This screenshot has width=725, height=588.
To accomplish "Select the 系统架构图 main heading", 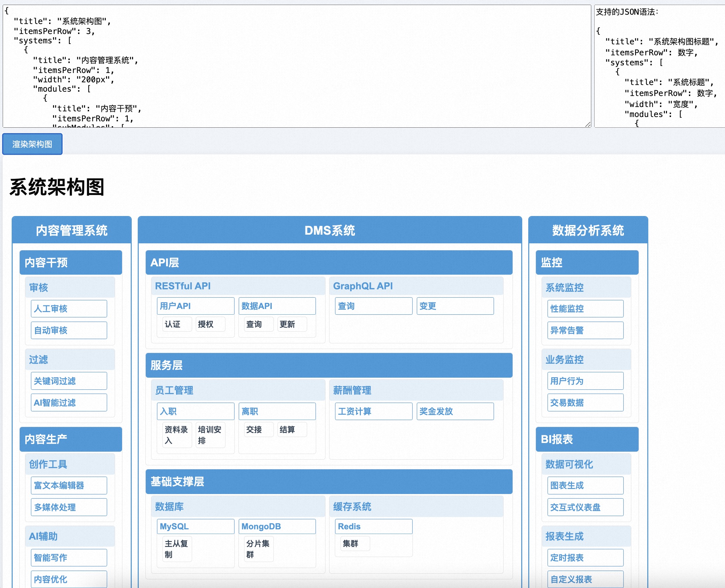I will coord(57,187).
